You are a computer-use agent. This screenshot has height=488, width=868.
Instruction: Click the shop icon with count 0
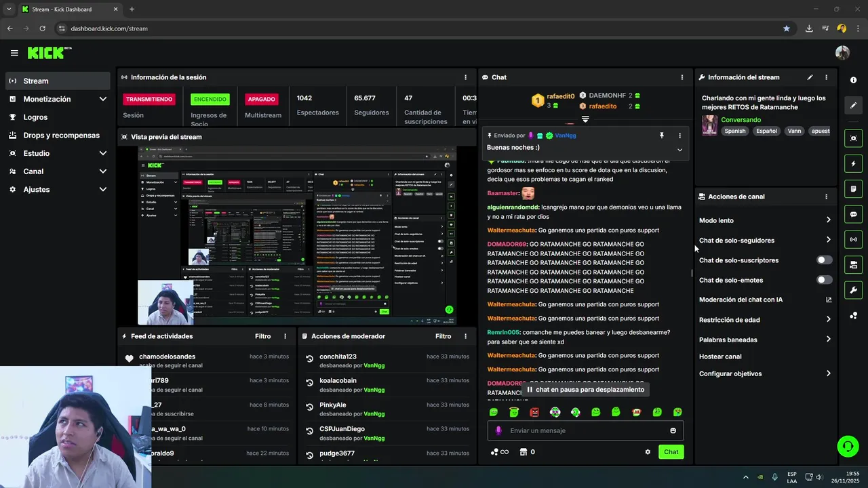(x=526, y=452)
